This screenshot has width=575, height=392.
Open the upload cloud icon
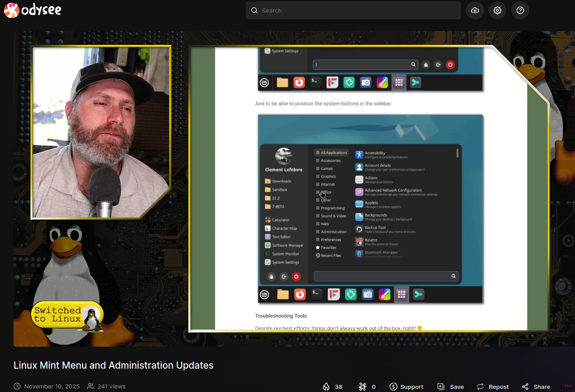click(x=475, y=10)
